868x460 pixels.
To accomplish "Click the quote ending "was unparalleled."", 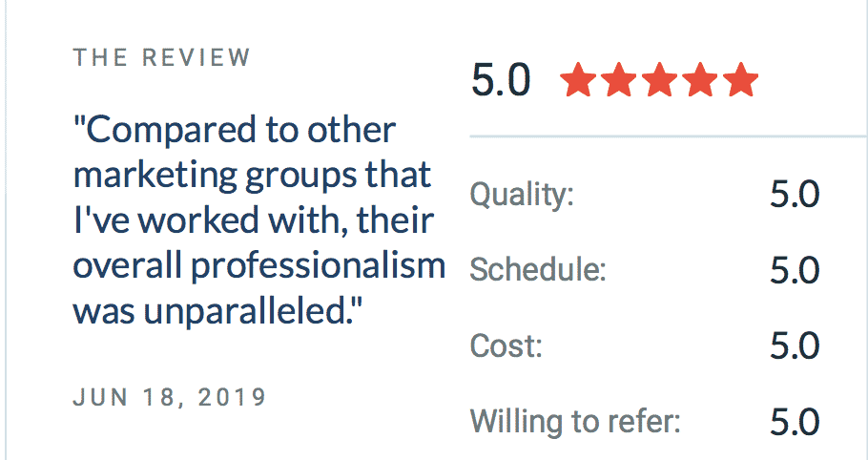I will pyautogui.click(x=218, y=312).
